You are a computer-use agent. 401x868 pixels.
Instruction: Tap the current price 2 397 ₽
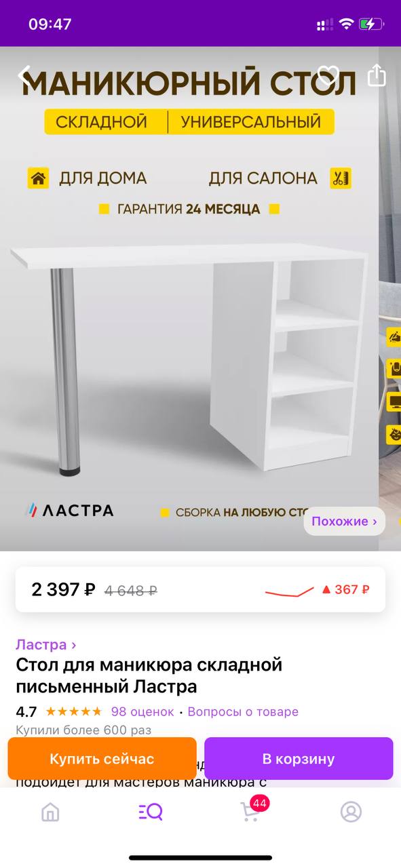pos(63,589)
